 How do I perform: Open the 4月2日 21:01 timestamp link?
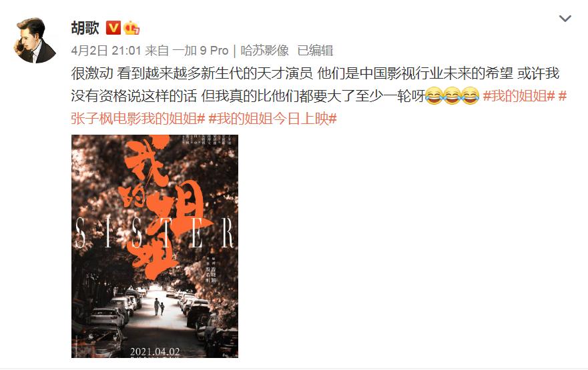[105, 51]
